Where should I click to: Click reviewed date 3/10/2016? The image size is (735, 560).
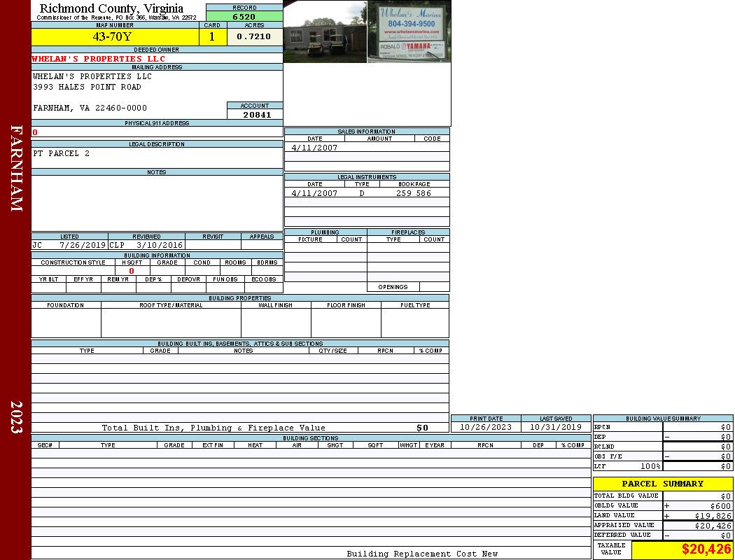[x=160, y=245]
